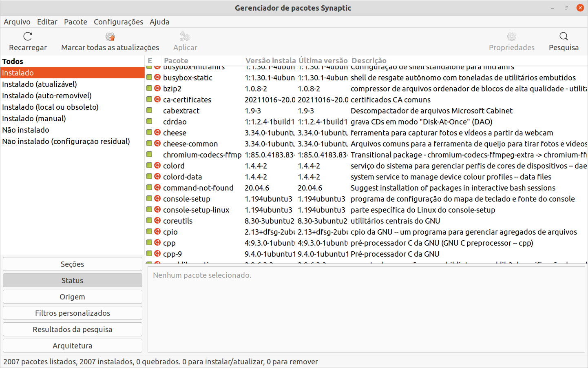Select the Não instalado filter
Viewport: 588px width, 368px height.
click(x=73, y=130)
